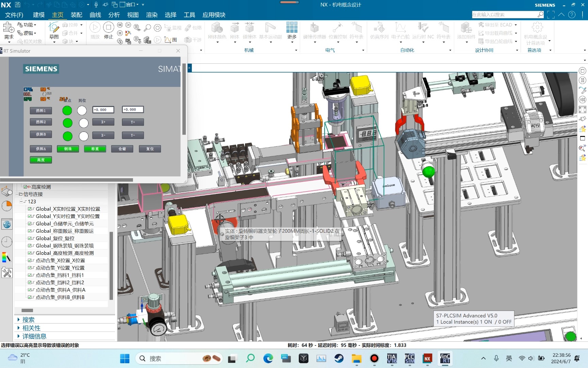
Task: Click the green 挡料1 indicator light
Action: pyautogui.click(x=67, y=110)
